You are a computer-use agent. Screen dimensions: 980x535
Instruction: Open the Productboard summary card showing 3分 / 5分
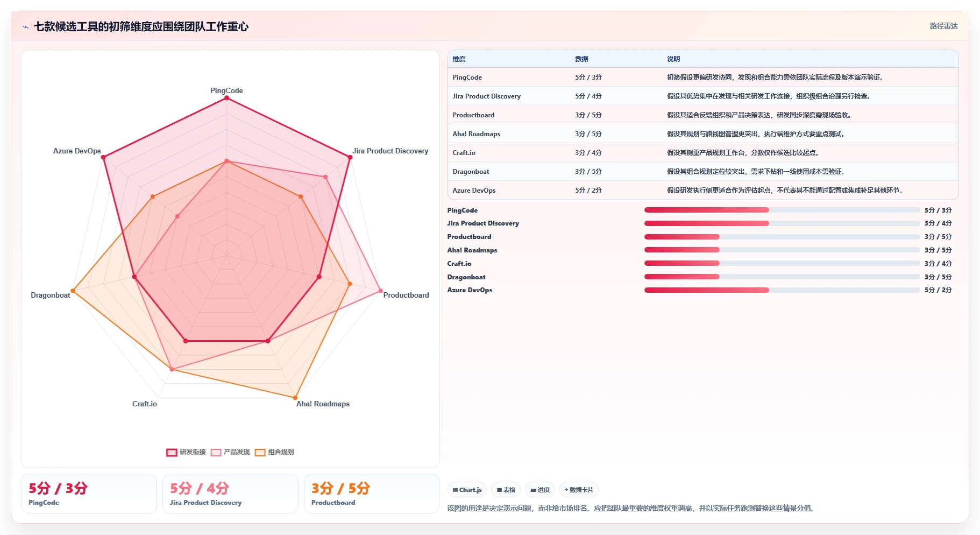[x=372, y=494]
